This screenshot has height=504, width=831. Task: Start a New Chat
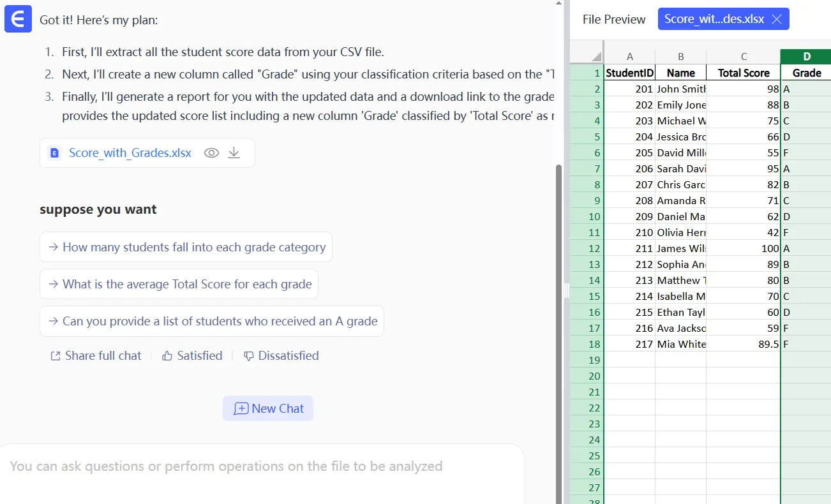[x=268, y=409]
